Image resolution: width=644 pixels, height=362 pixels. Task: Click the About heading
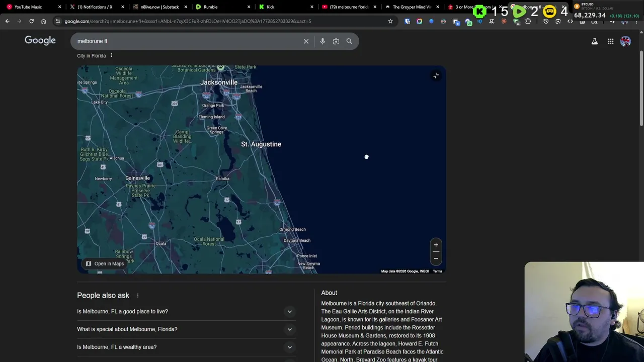pyautogui.click(x=329, y=293)
